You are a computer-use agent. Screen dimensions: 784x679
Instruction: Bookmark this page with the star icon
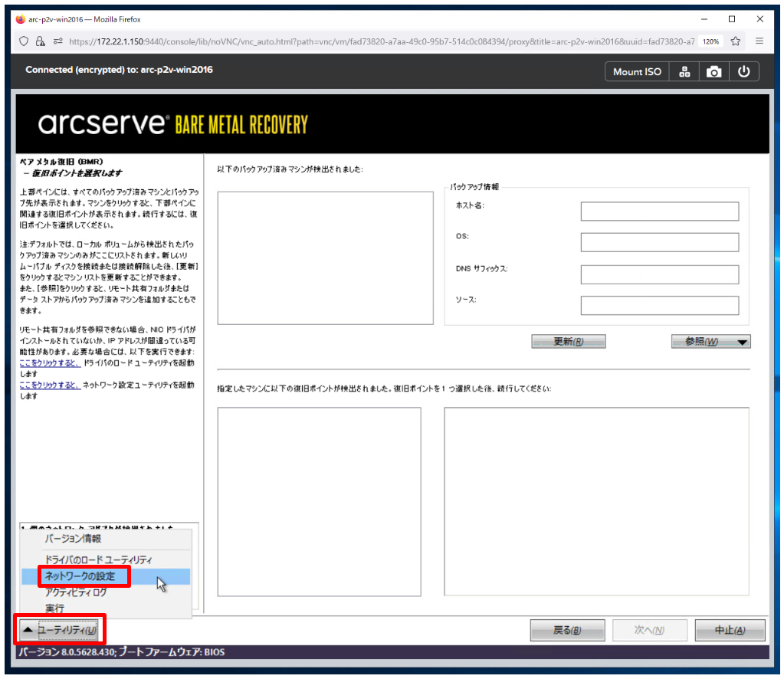735,41
